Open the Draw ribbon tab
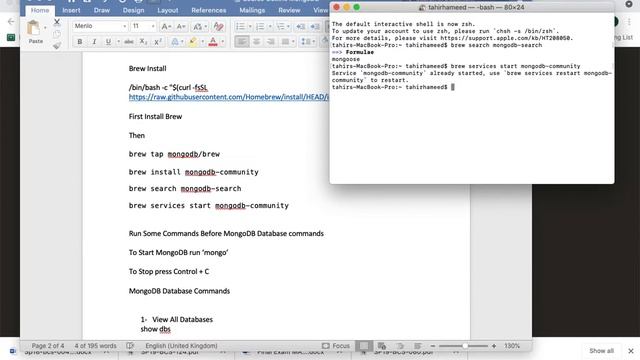This screenshot has height=360, width=640. (102, 10)
